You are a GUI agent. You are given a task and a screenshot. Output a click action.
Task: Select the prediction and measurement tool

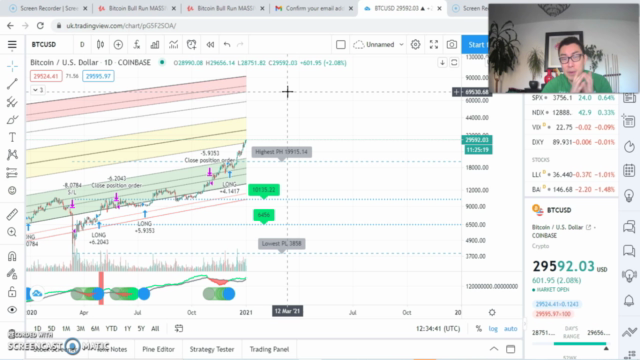(x=12, y=173)
